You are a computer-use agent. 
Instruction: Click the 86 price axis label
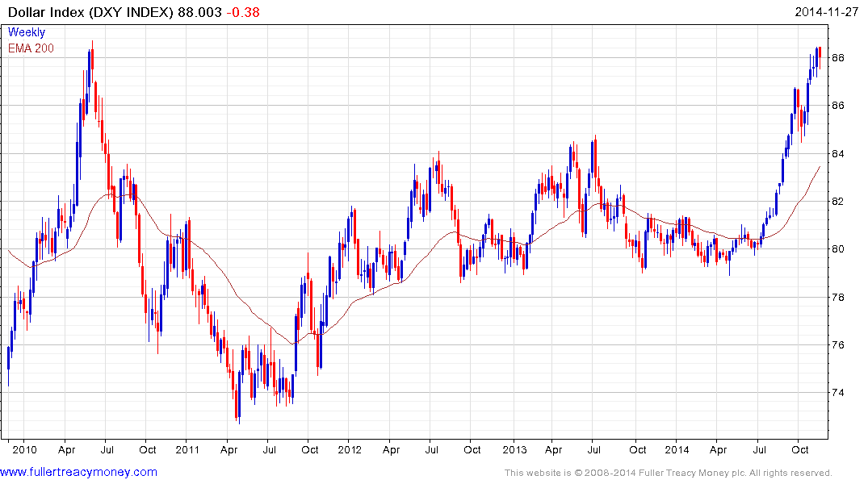point(838,105)
